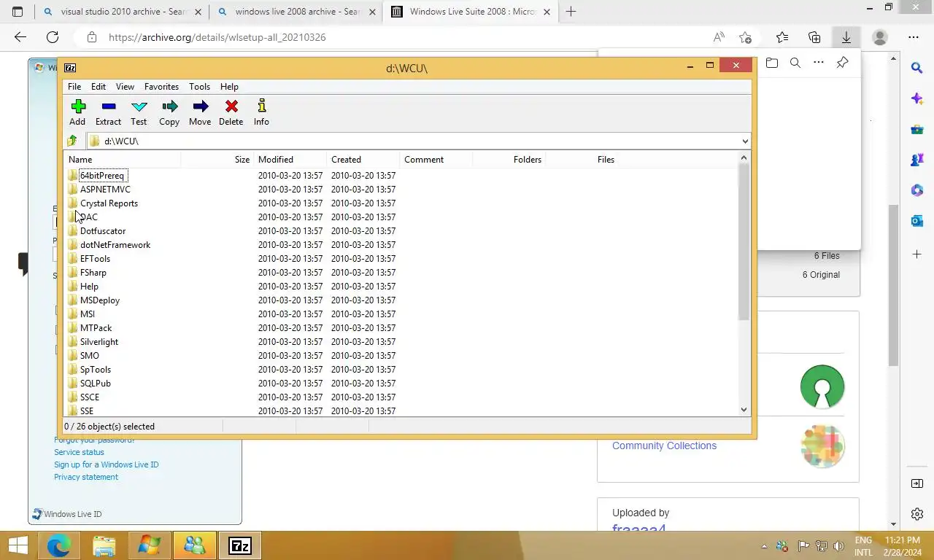This screenshot has height=560, width=934.
Task: Click the Copy toolbar button
Action: pyautogui.click(x=169, y=113)
